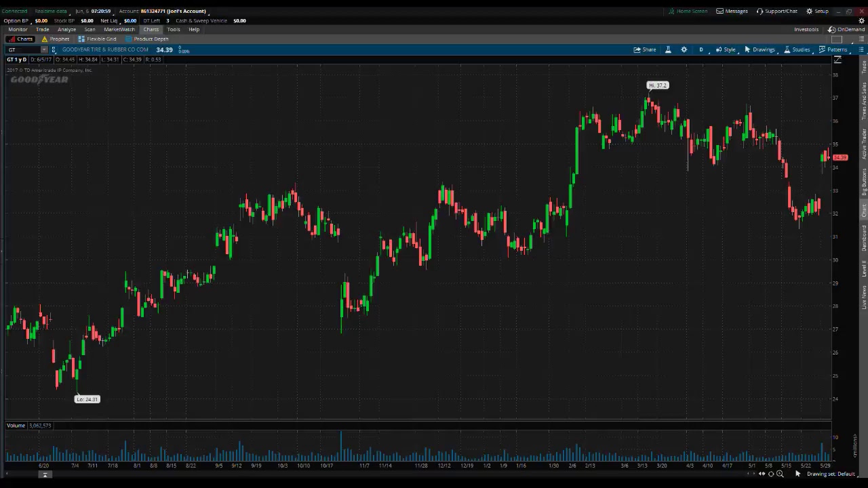This screenshot has width=868, height=488.
Task: Click the GOODYEAR TIRE & RUBBER CO COM name
Action: pos(105,49)
